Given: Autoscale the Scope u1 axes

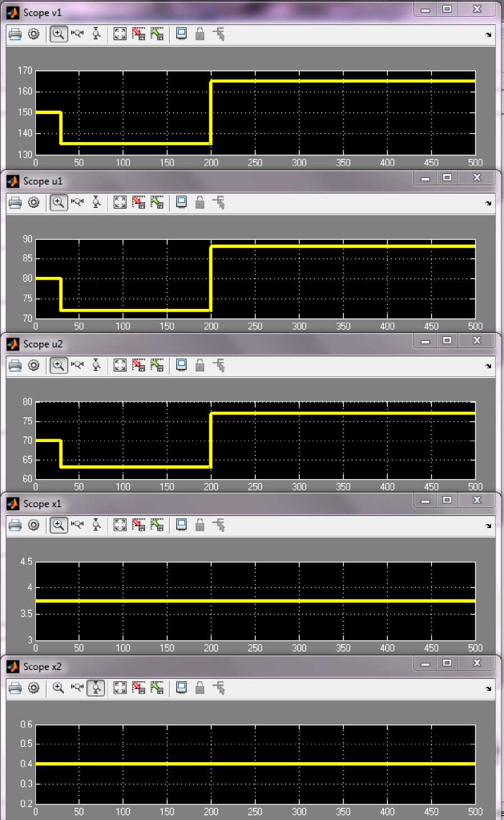Looking at the screenshot, I should pyautogui.click(x=120, y=203).
